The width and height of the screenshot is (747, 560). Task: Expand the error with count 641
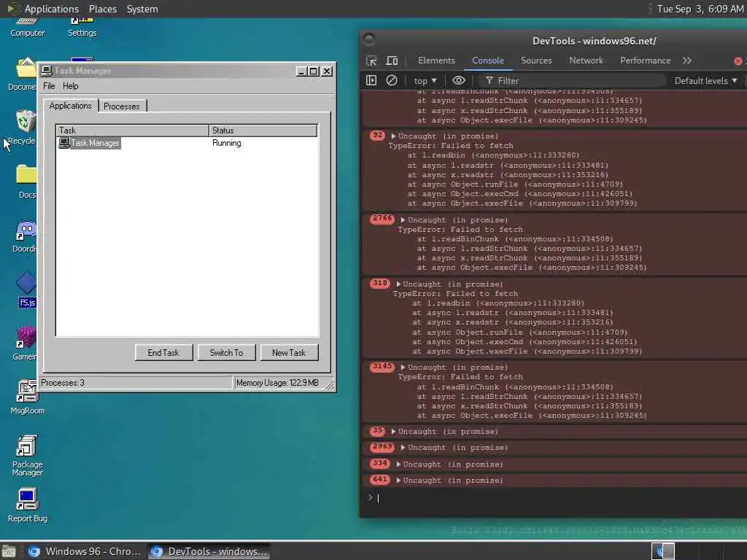(x=398, y=481)
